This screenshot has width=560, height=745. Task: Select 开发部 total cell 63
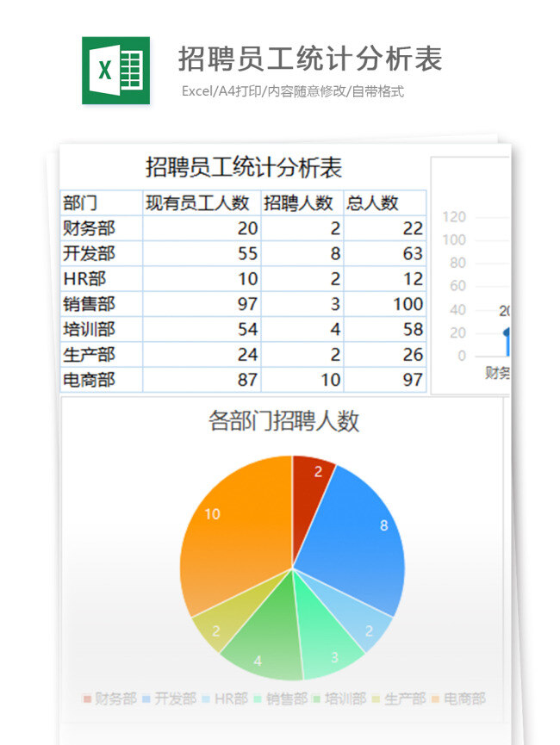[x=384, y=254]
